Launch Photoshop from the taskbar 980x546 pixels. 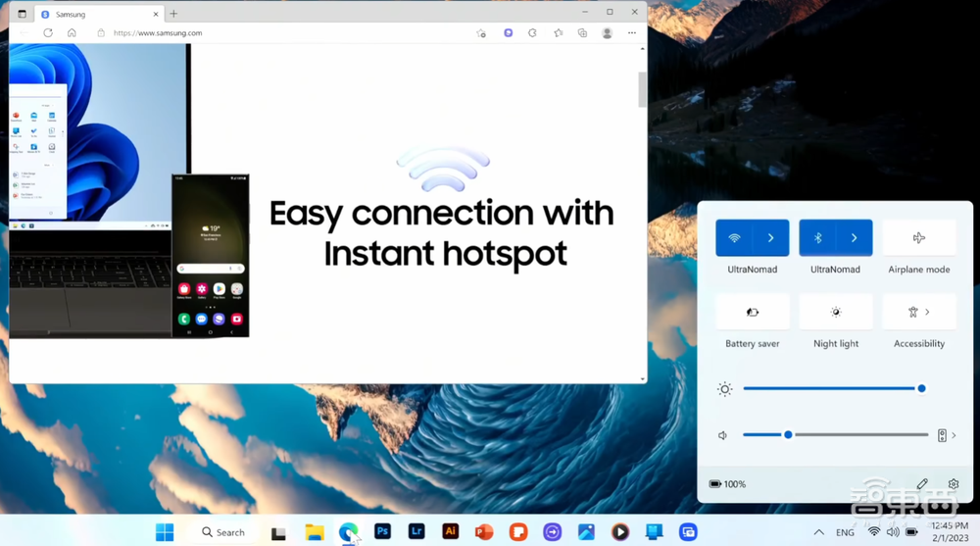click(382, 532)
